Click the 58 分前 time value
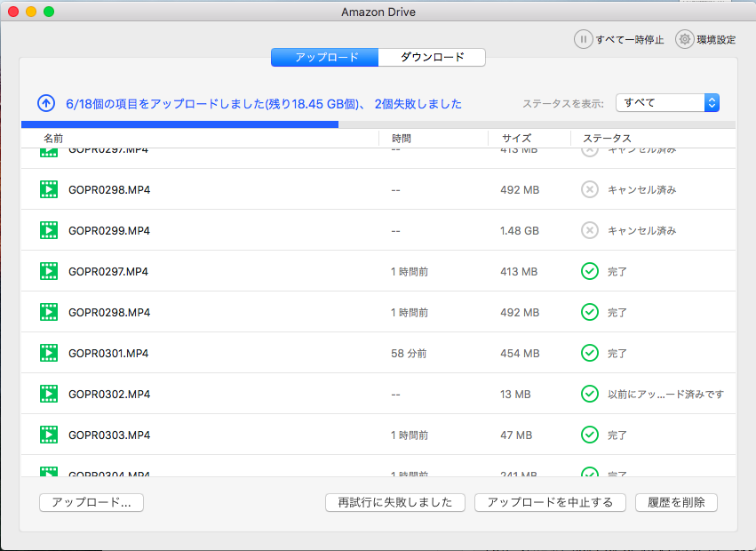 pos(409,353)
